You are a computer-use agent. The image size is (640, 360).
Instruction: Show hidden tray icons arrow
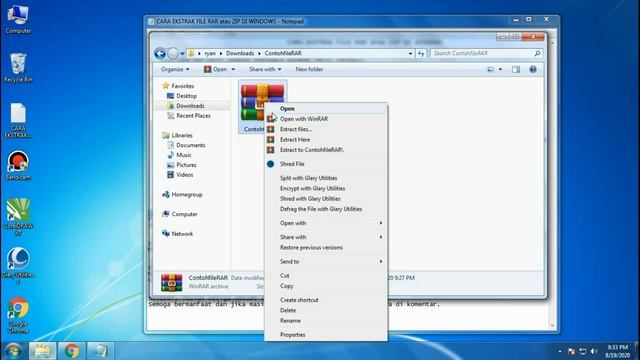[560, 351]
